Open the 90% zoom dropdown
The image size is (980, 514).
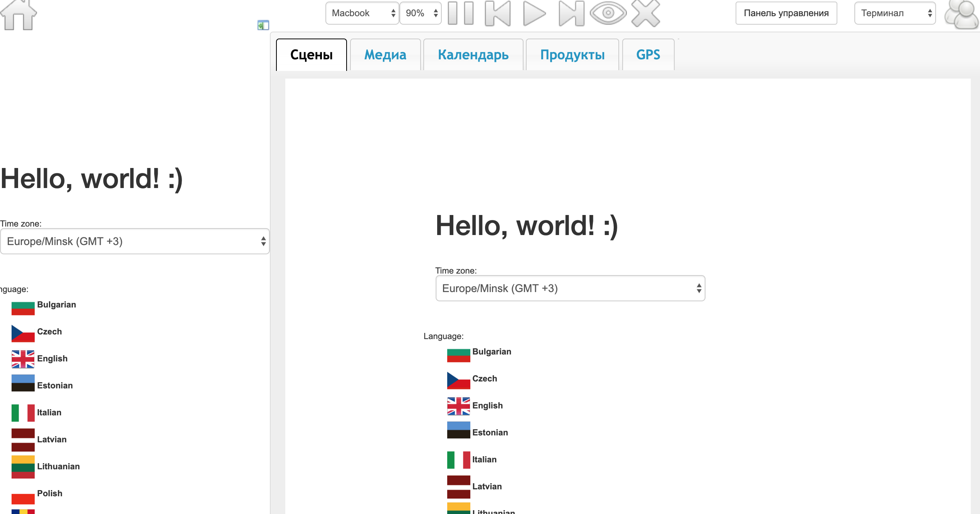point(421,13)
